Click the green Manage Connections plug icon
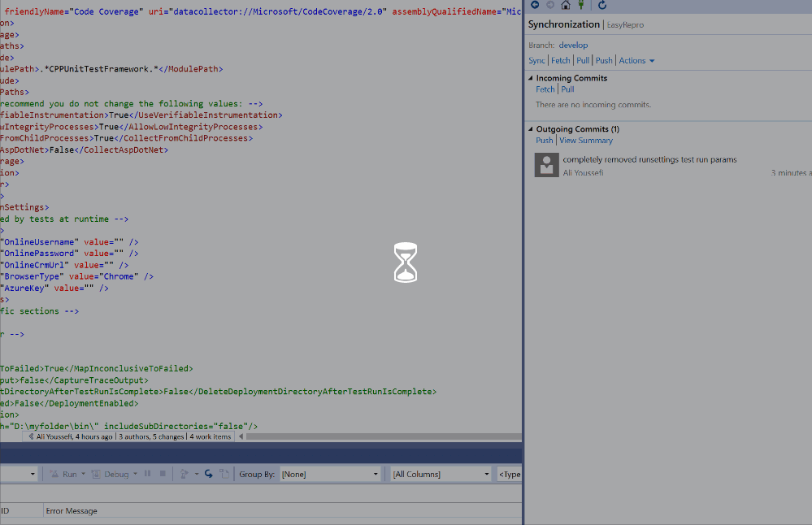 580,6
